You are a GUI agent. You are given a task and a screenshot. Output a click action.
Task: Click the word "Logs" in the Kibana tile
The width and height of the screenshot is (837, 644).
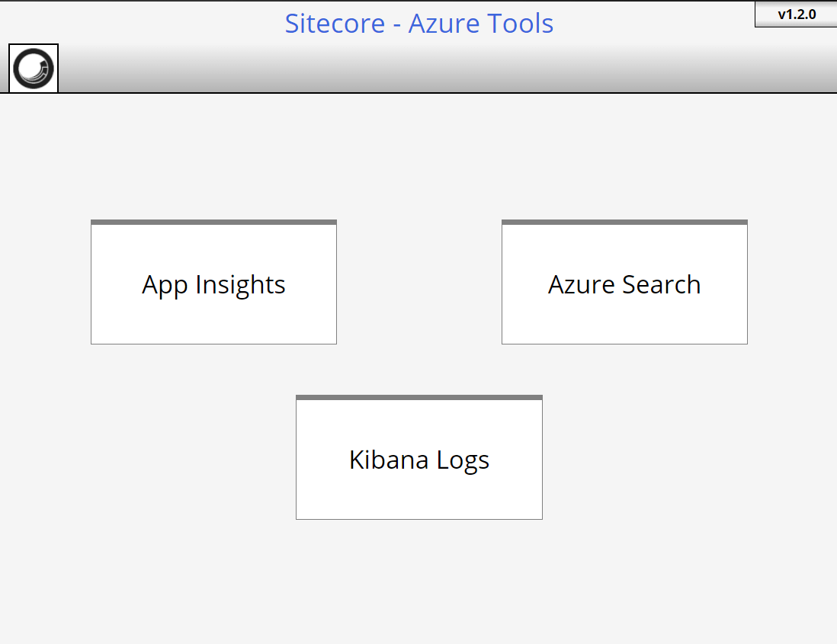[x=463, y=460]
